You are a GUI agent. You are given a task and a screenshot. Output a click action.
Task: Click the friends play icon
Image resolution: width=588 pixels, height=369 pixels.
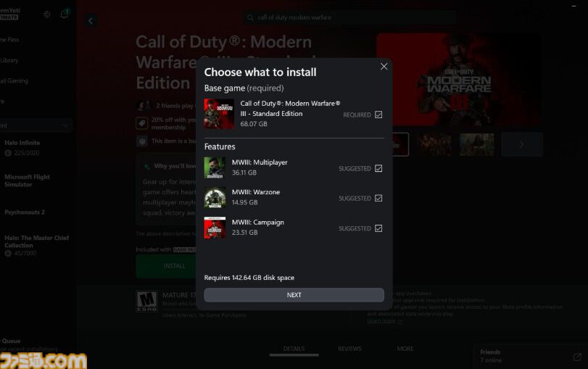[x=144, y=106]
